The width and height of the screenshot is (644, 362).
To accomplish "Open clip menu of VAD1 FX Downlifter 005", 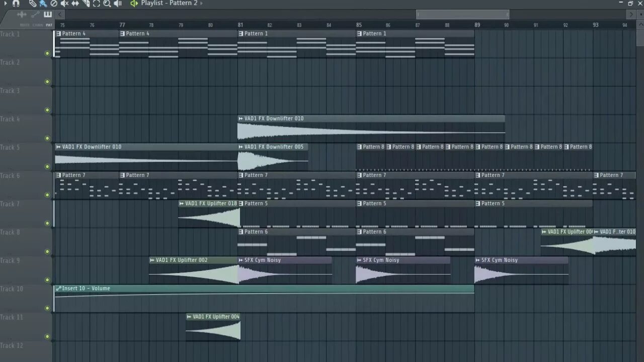I will point(241,147).
